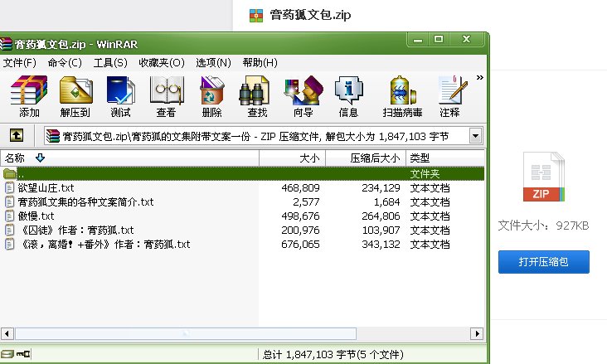Click size value 468,809
Viewport: 607px width, 364px height.
pos(300,188)
